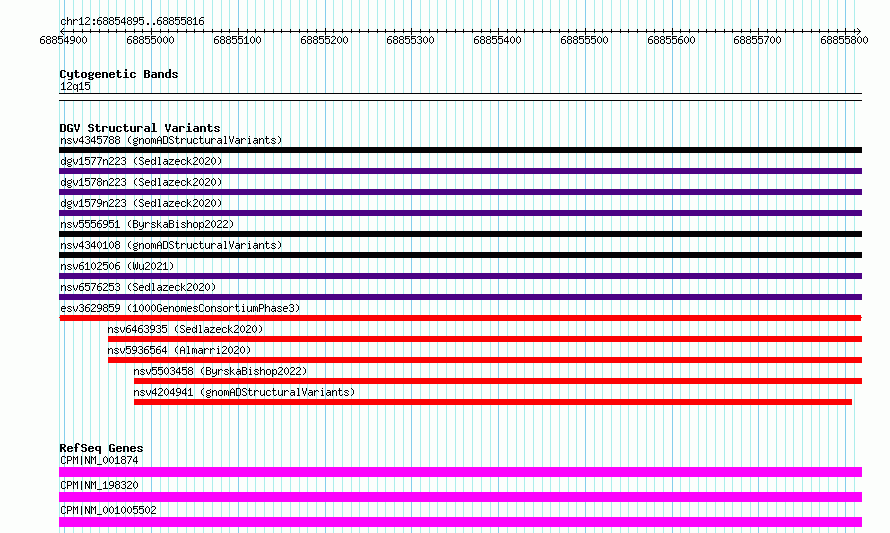890x533 pixels.
Task: Click the red bar under nsv6463935
Action: (x=485, y=339)
